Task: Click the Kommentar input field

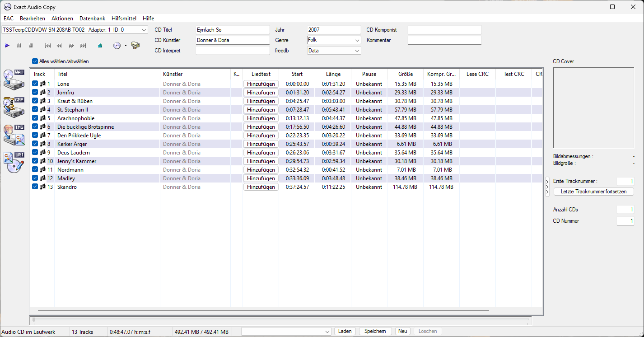Action: (x=444, y=40)
